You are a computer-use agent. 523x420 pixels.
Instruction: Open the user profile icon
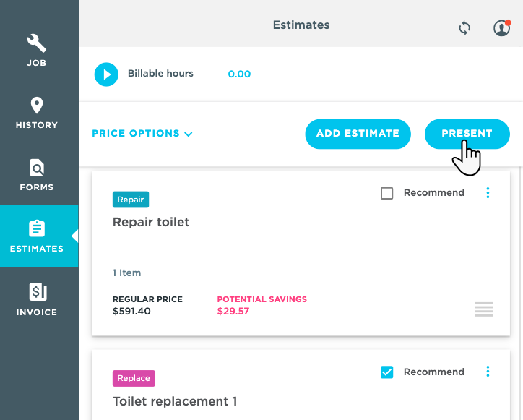501,28
